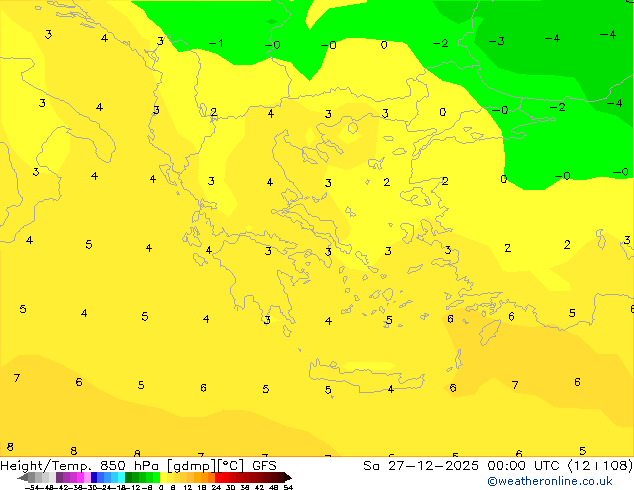The height and width of the screenshot is (490, 634).
Task: Pick the yellow legend swatch above 0
Action: (x=163, y=478)
